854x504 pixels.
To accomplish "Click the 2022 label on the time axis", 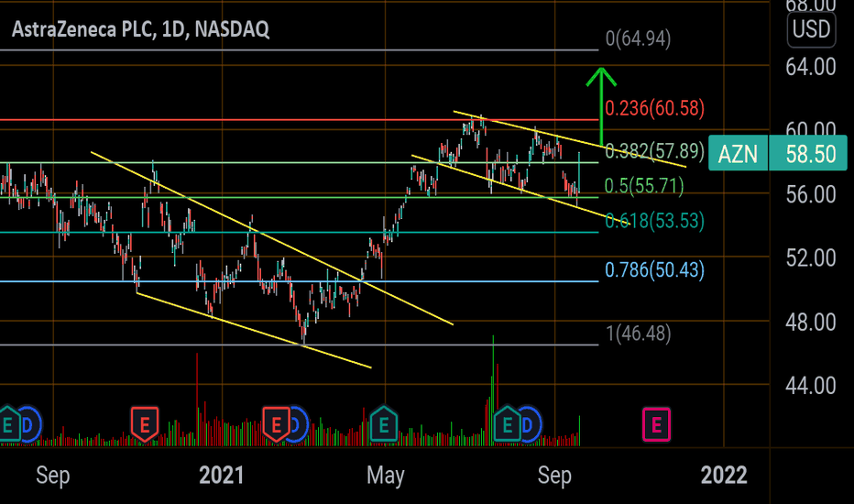I will click(724, 475).
